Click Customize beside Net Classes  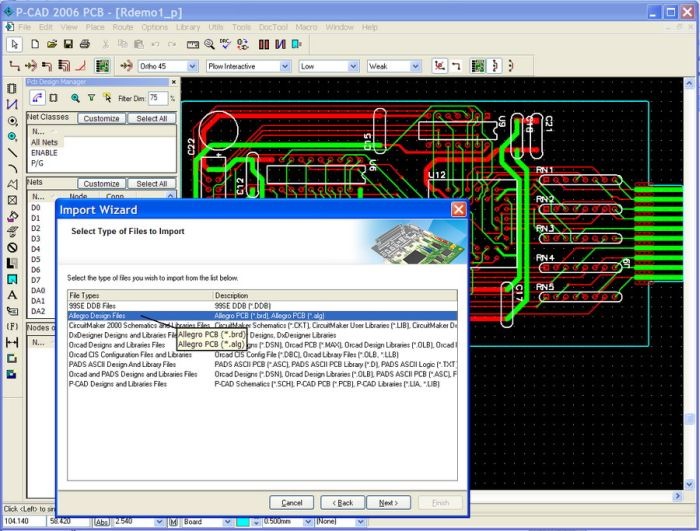coord(101,118)
